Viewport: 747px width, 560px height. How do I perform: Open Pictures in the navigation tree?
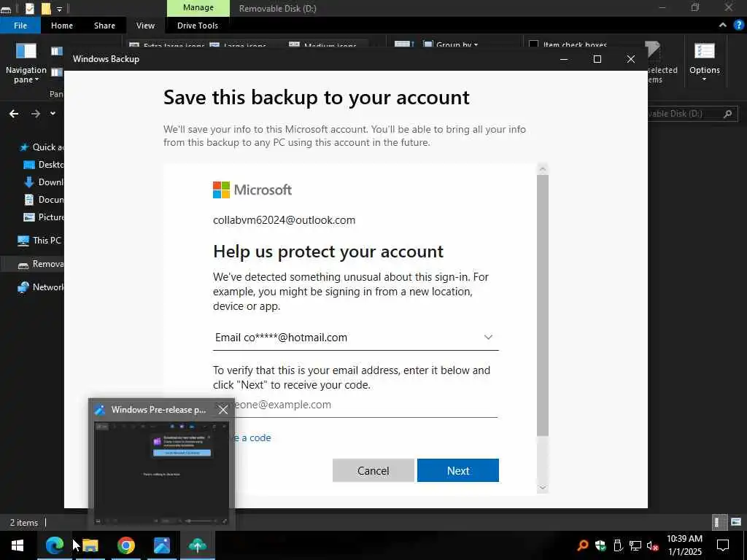tap(44, 217)
